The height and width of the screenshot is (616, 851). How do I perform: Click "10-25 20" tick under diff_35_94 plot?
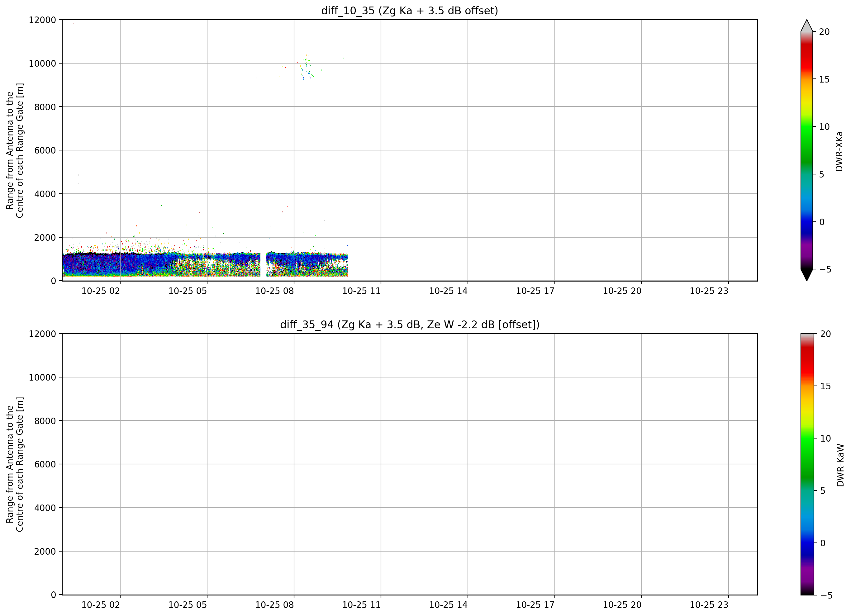click(x=622, y=605)
